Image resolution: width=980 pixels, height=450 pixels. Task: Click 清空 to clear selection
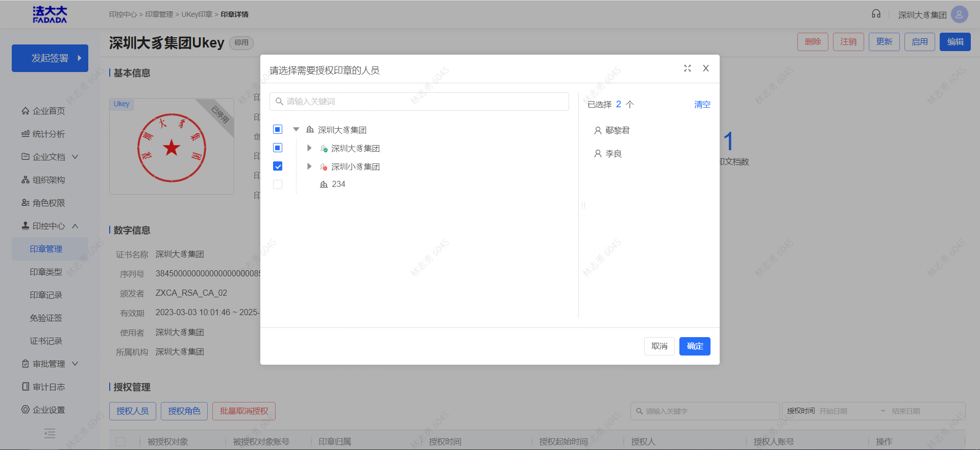click(702, 104)
